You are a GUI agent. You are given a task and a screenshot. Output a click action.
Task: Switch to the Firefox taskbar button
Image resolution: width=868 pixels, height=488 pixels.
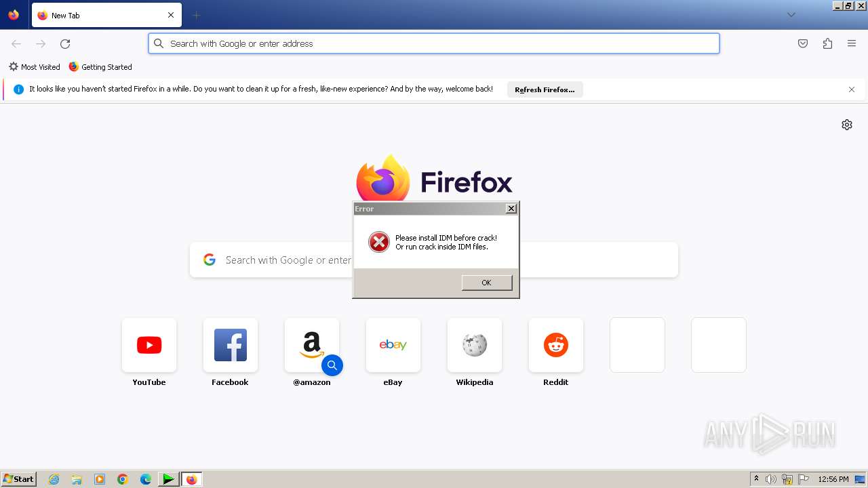(x=191, y=479)
